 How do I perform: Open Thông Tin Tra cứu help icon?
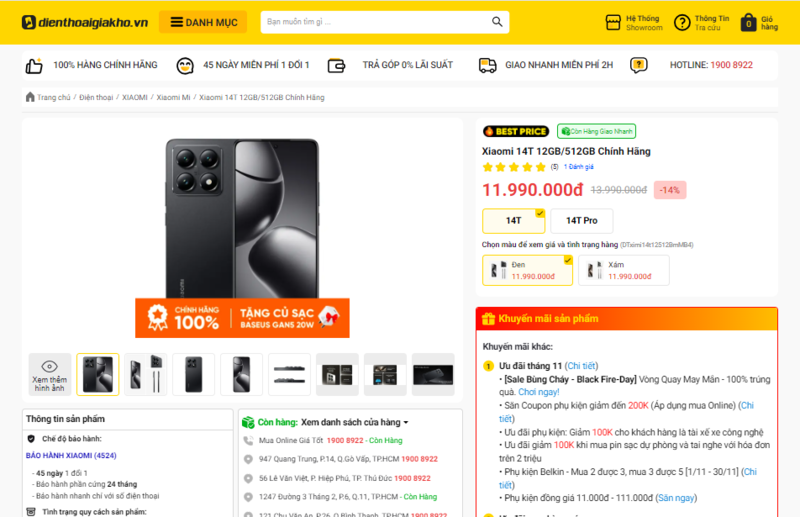tap(682, 22)
